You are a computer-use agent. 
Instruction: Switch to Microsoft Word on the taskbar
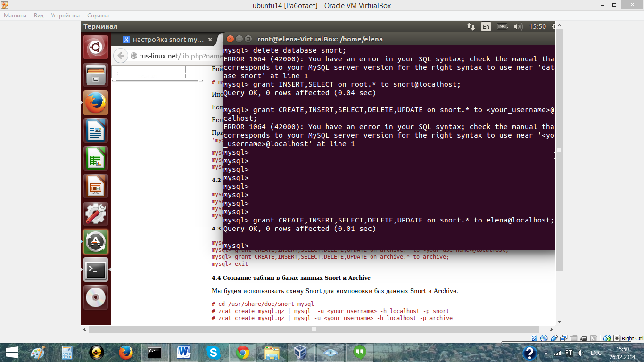click(x=184, y=353)
